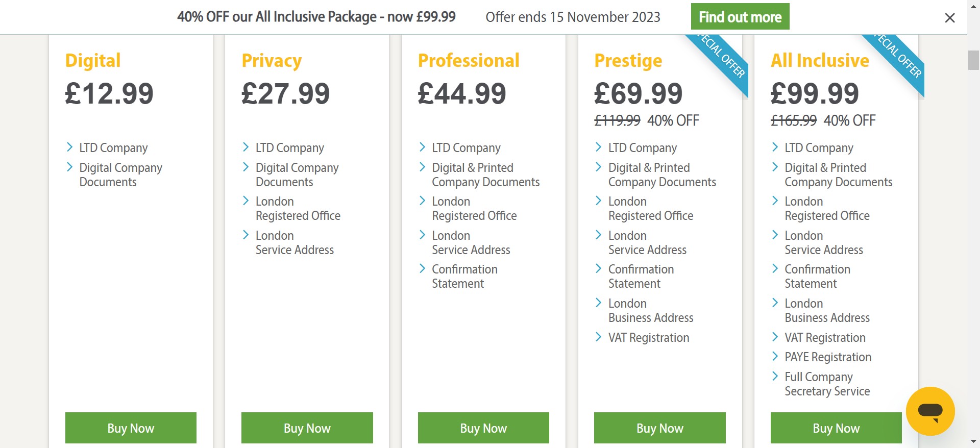980x448 pixels.
Task: Click the scrollbar down arrow
Action: tap(973, 441)
